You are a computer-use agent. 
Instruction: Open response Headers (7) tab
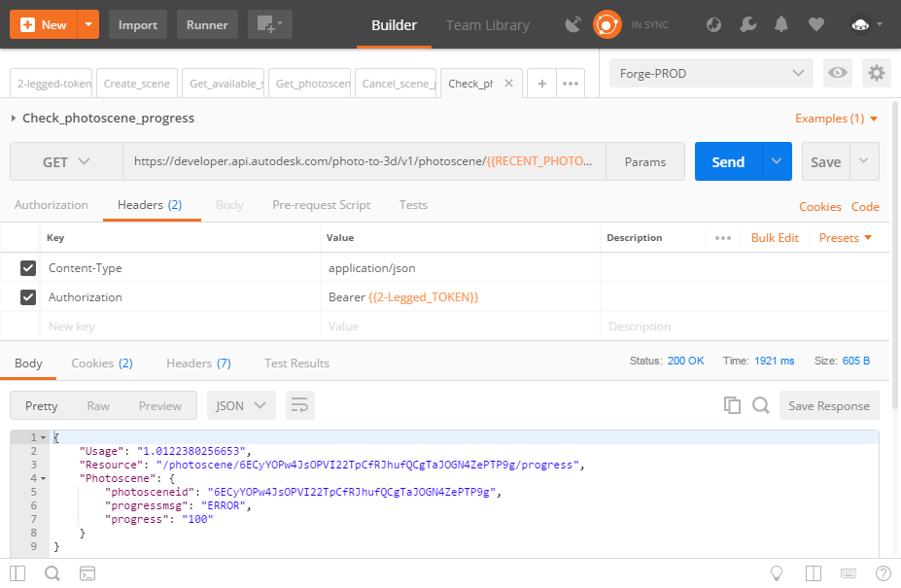[198, 363]
